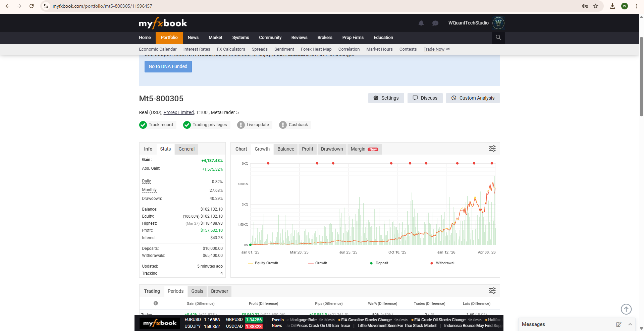Compose a new message in Messages panel
The height and width of the screenshot is (331, 644).
619,324
